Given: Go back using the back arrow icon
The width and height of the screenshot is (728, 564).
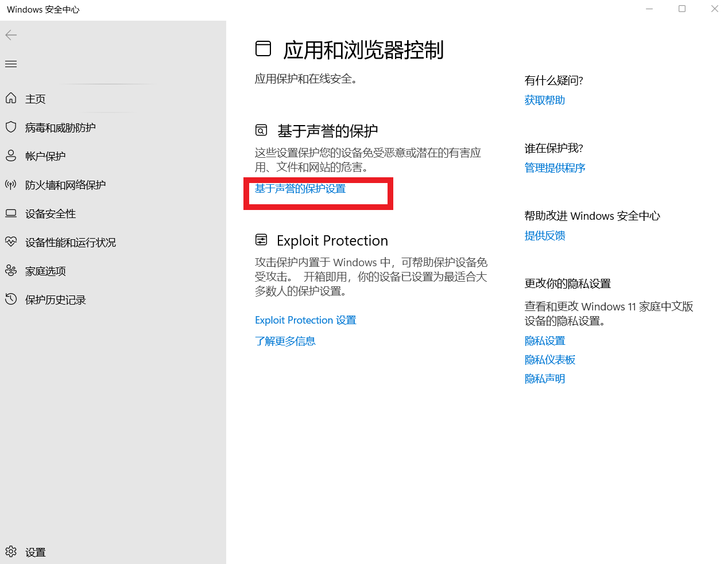Looking at the screenshot, I should [11, 35].
